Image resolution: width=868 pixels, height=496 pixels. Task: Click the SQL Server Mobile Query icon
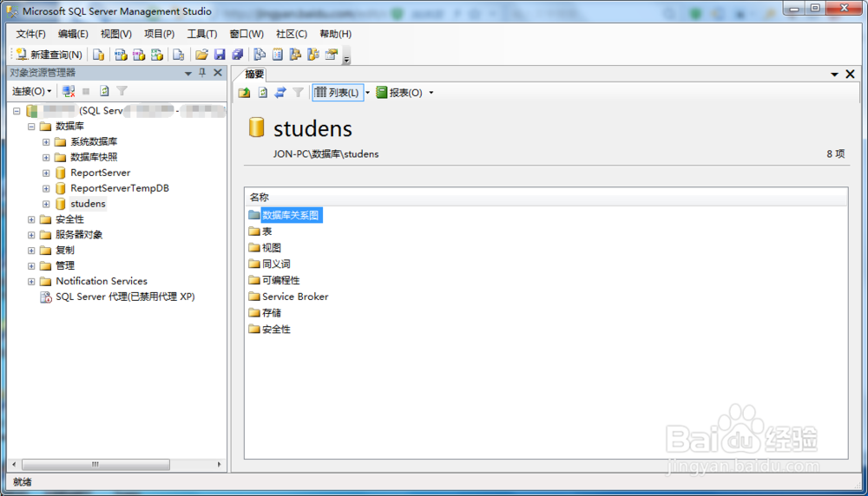coord(178,54)
